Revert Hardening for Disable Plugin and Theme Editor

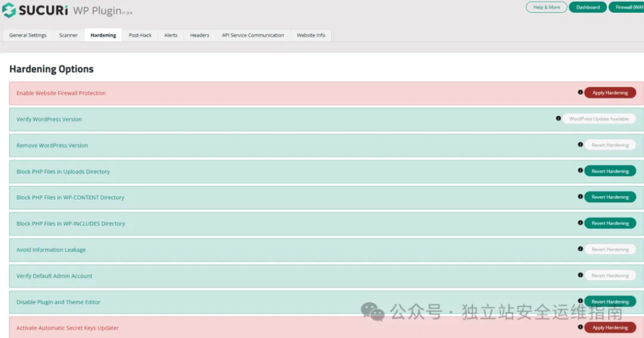coord(610,302)
